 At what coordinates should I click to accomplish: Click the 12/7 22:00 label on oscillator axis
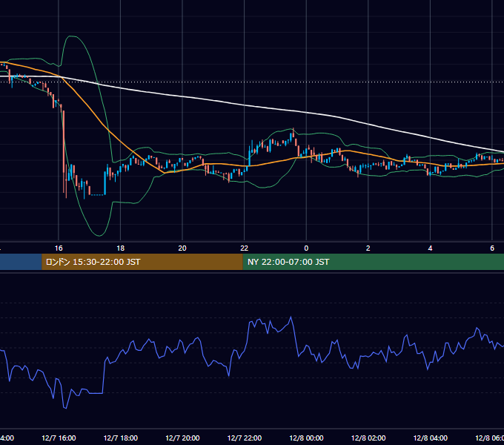(245, 438)
